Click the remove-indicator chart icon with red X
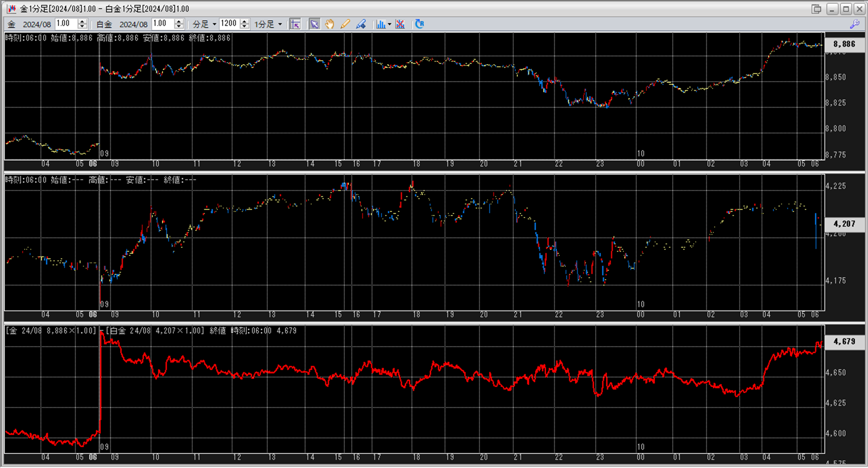868x468 pixels. (400, 24)
